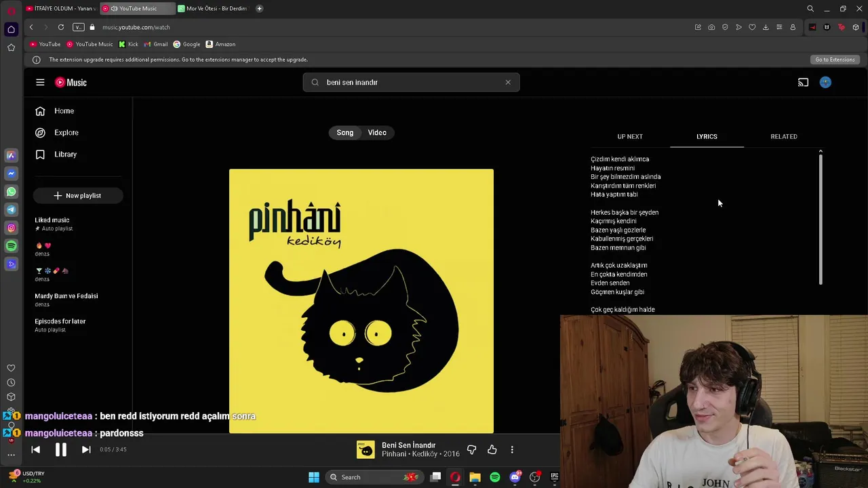Viewport: 868px width, 488px height.
Task: Click the Go to Extensions button
Action: pos(835,60)
